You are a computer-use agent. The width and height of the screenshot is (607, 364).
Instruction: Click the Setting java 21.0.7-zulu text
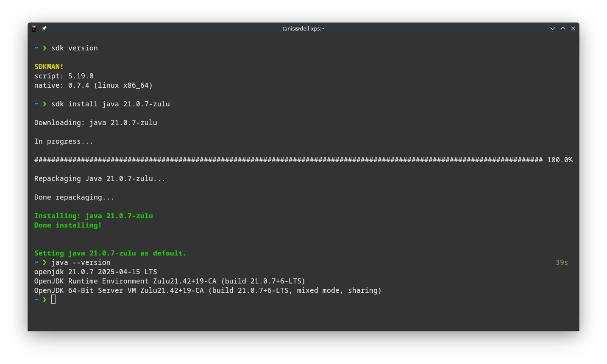(110, 253)
